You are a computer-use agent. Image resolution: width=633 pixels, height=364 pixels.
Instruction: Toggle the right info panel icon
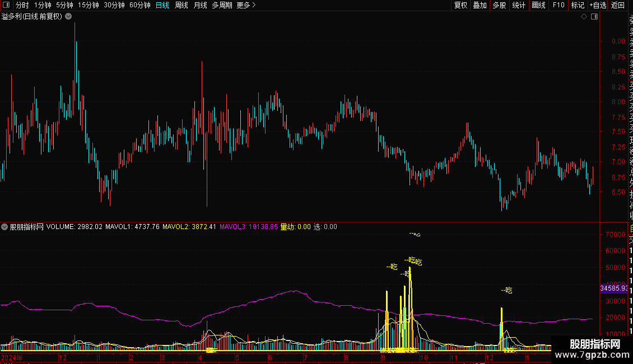[x=594, y=17]
